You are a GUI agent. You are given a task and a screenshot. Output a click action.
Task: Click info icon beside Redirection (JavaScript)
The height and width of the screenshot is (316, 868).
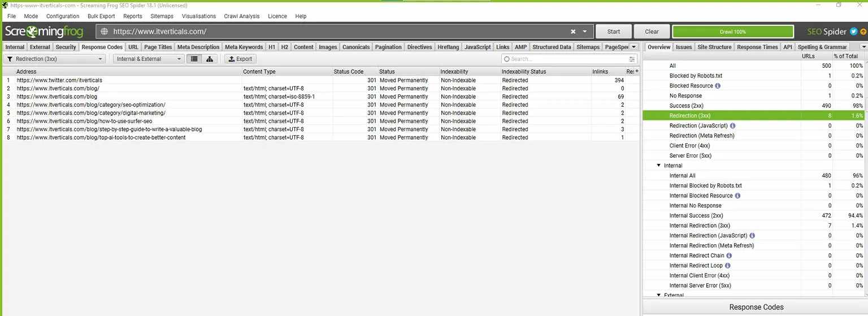[x=733, y=125]
